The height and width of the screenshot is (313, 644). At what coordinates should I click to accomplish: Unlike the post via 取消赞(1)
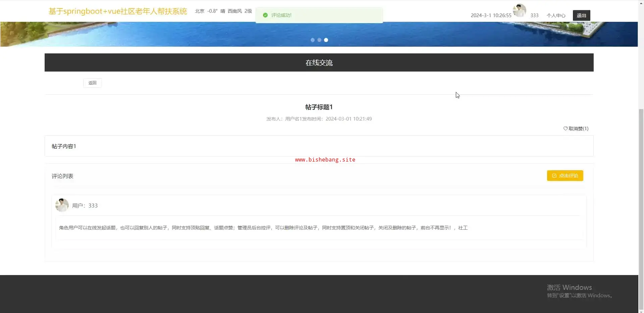pos(576,129)
